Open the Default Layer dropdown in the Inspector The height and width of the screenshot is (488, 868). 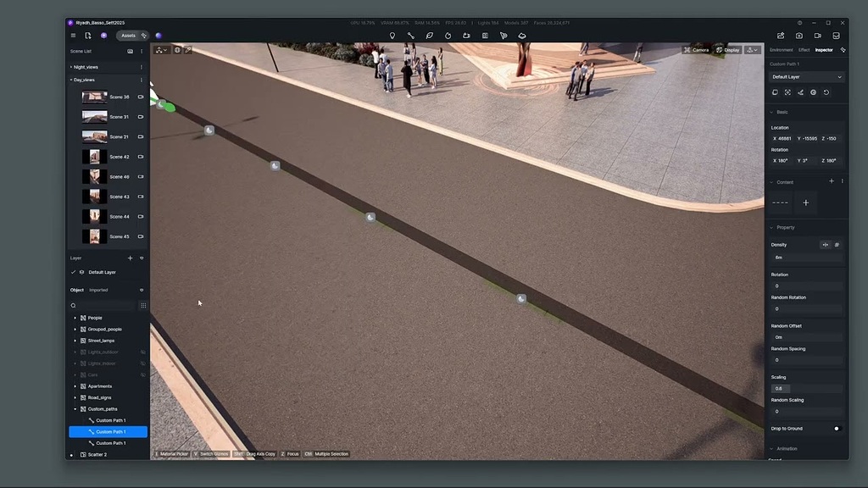(x=805, y=76)
